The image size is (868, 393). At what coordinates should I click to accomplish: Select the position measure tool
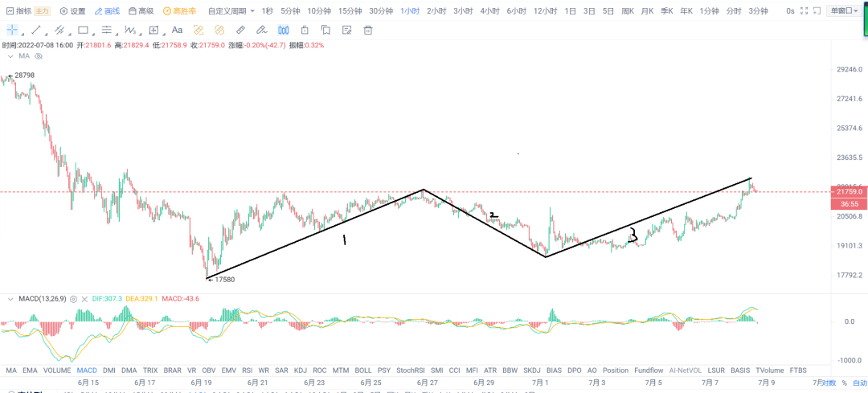pyautogui.click(x=154, y=30)
